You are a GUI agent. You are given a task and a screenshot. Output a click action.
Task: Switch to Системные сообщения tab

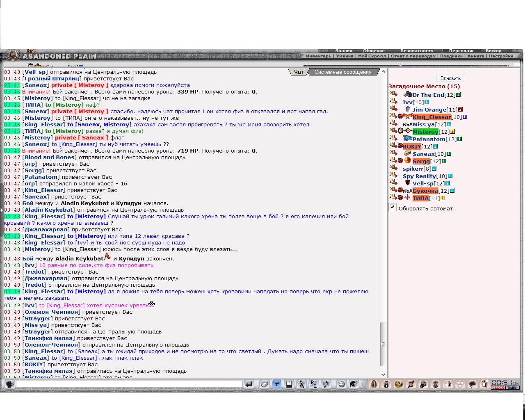[x=343, y=72]
